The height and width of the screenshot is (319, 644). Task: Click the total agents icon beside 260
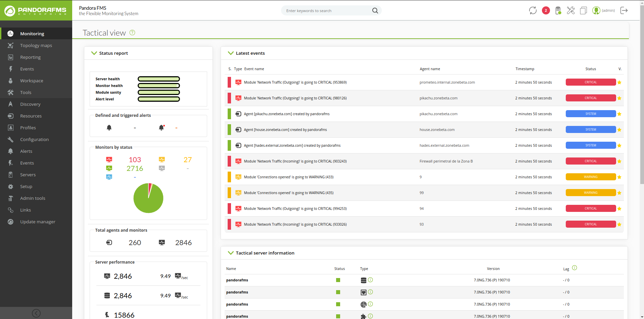(109, 242)
